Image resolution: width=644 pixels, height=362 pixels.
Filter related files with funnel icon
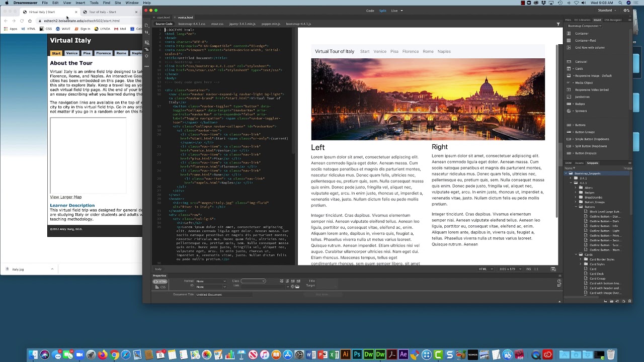pos(558,24)
